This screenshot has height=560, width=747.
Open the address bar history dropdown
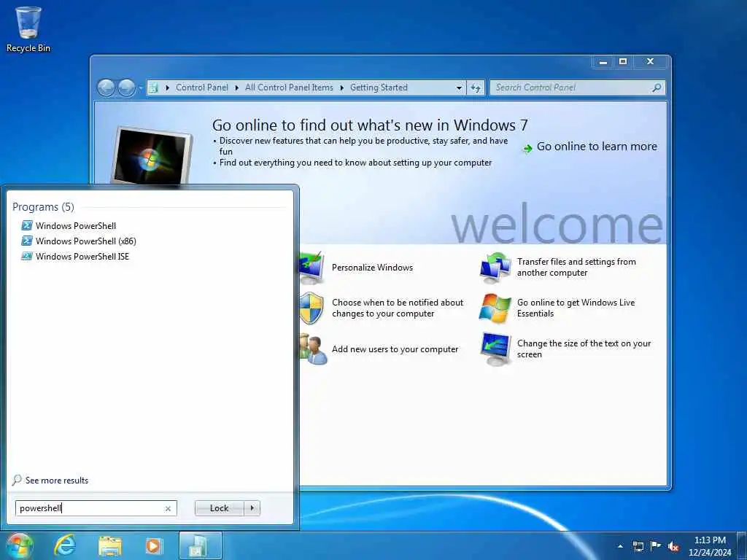click(459, 88)
